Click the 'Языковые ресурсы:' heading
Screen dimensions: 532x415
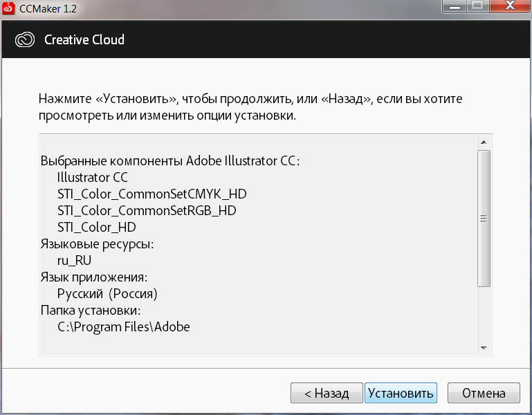[x=97, y=244]
